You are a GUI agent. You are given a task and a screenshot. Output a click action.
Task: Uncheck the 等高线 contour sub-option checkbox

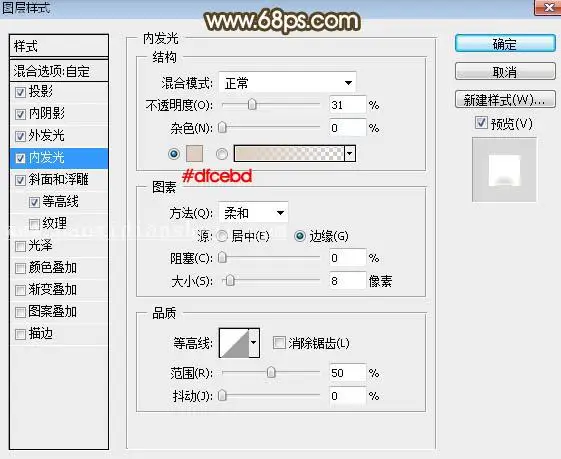coord(34,202)
